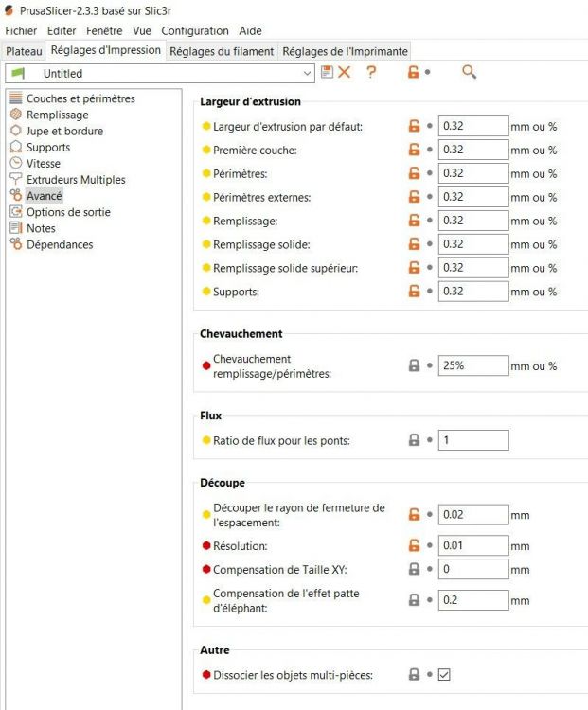Viewport: 588px width, 710px height.
Task: Click lock icon for Supports extrusion width
Action: coord(414,291)
